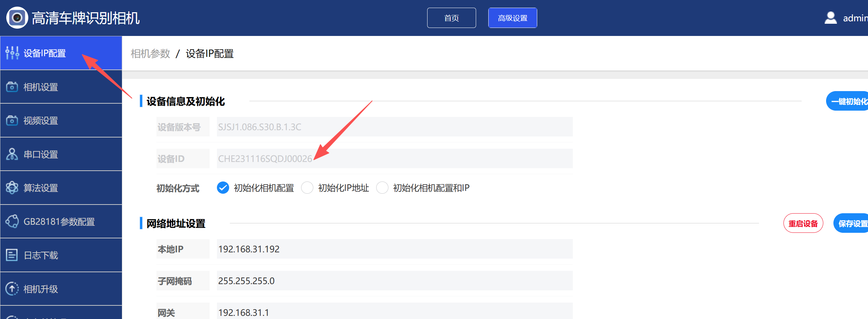Open 视频设置 in the sidebar
868x319 pixels.
(61, 120)
